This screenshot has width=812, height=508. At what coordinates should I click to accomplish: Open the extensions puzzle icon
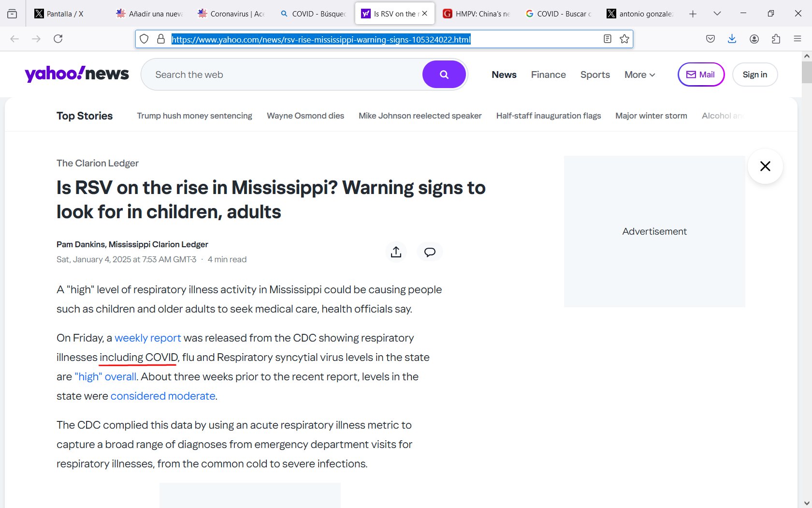click(x=776, y=39)
